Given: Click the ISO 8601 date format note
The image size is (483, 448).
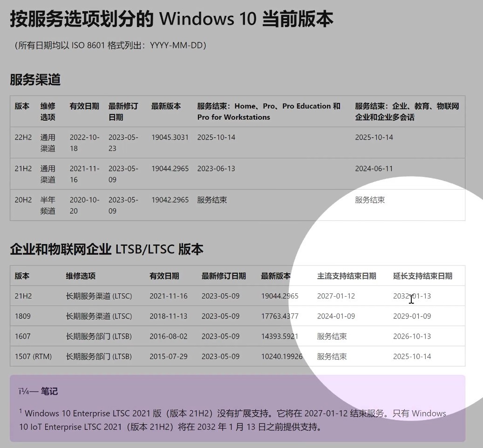Looking at the screenshot, I should point(110,45).
